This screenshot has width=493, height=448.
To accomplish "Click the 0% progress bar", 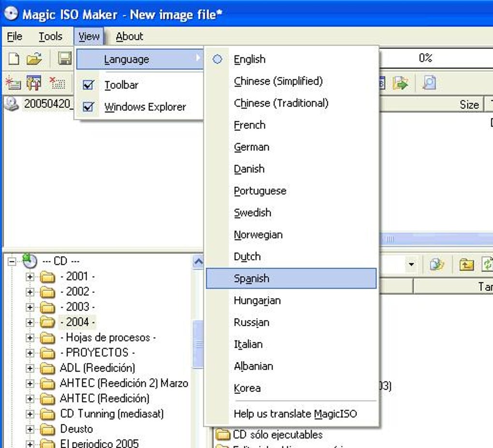I will (436, 58).
